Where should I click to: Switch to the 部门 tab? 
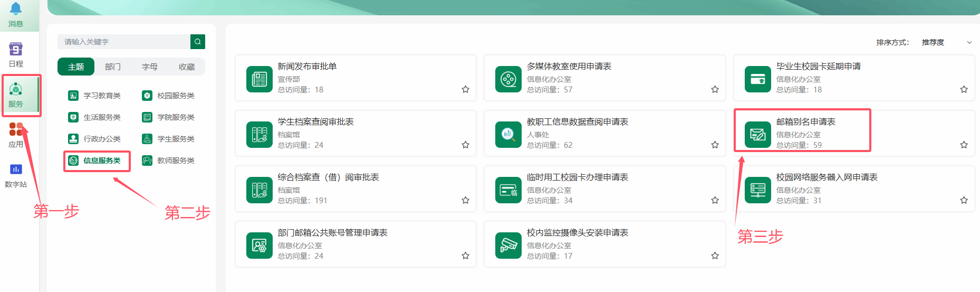click(113, 67)
